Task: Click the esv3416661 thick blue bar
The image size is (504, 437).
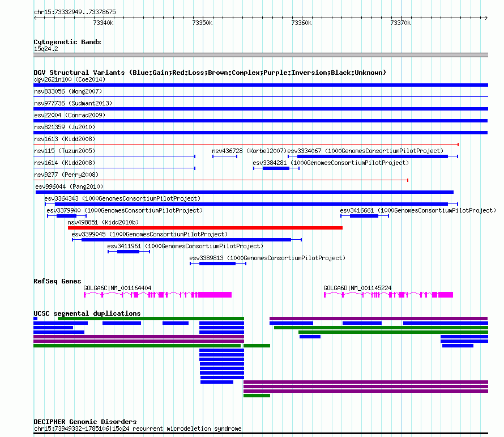Action: point(364,217)
